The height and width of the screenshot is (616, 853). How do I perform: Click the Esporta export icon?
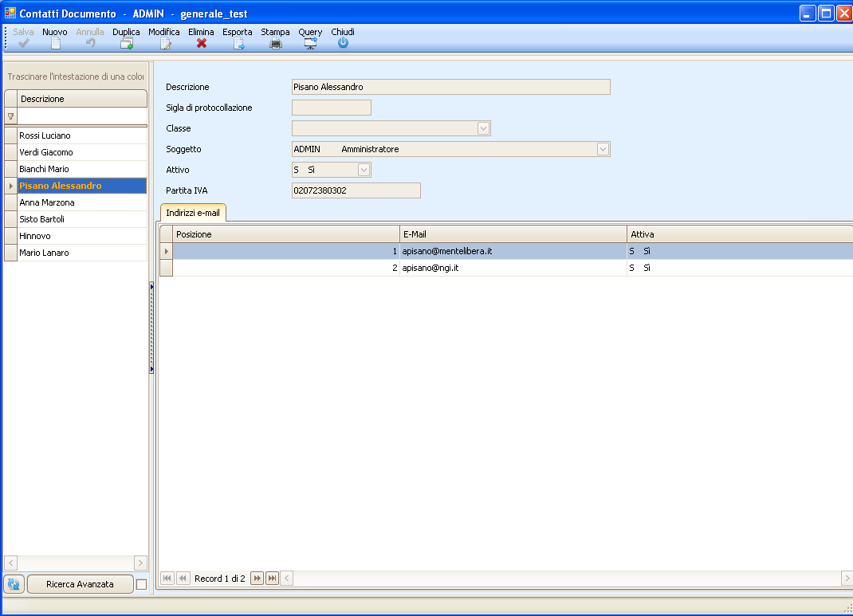[x=238, y=44]
